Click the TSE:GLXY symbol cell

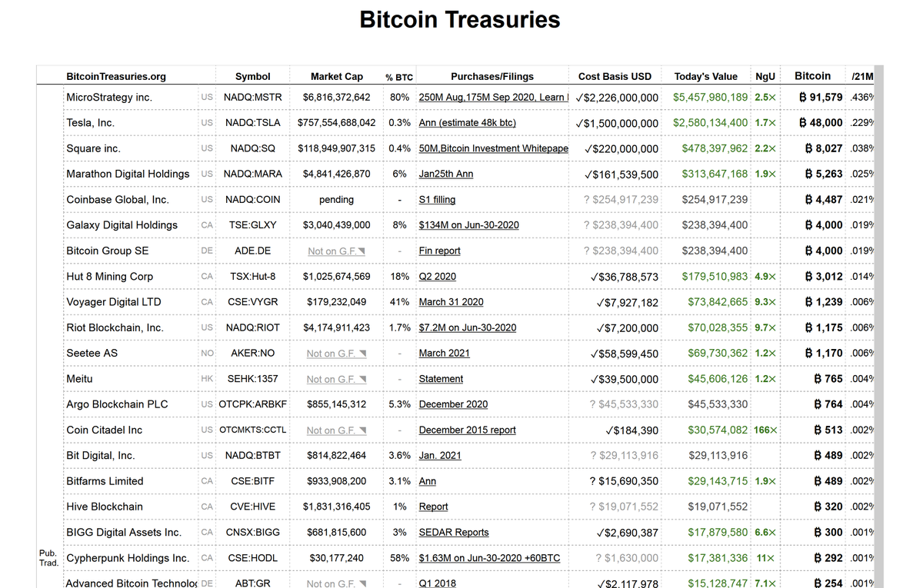tap(252, 225)
